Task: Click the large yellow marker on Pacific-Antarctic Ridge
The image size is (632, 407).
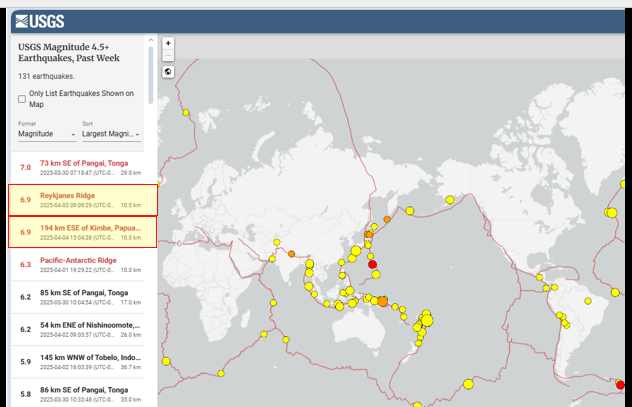Action: (x=468, y=384)
